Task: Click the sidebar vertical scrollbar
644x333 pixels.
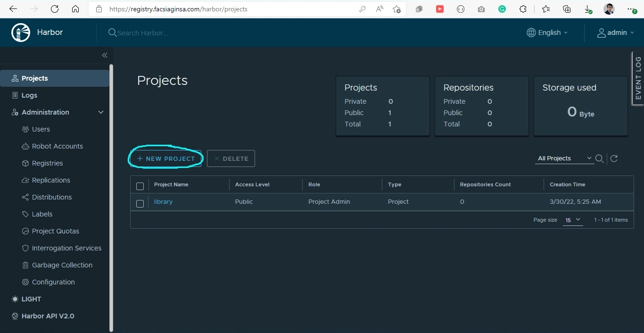Action: (x=111, y=198)
